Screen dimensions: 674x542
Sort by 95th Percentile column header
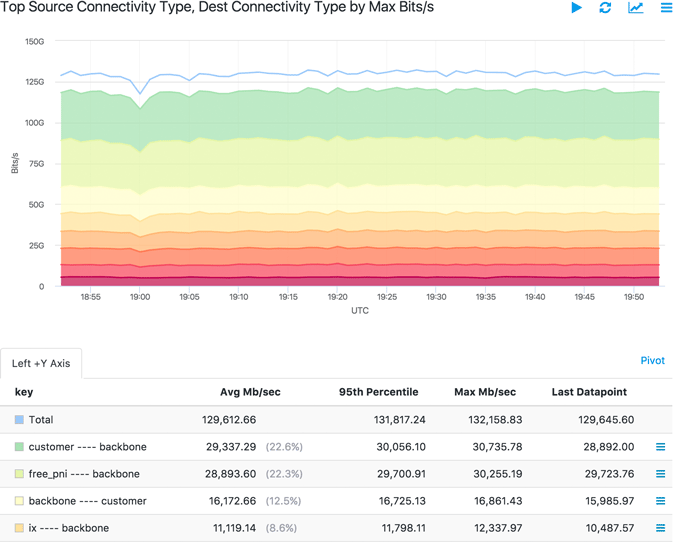[378, 392]
